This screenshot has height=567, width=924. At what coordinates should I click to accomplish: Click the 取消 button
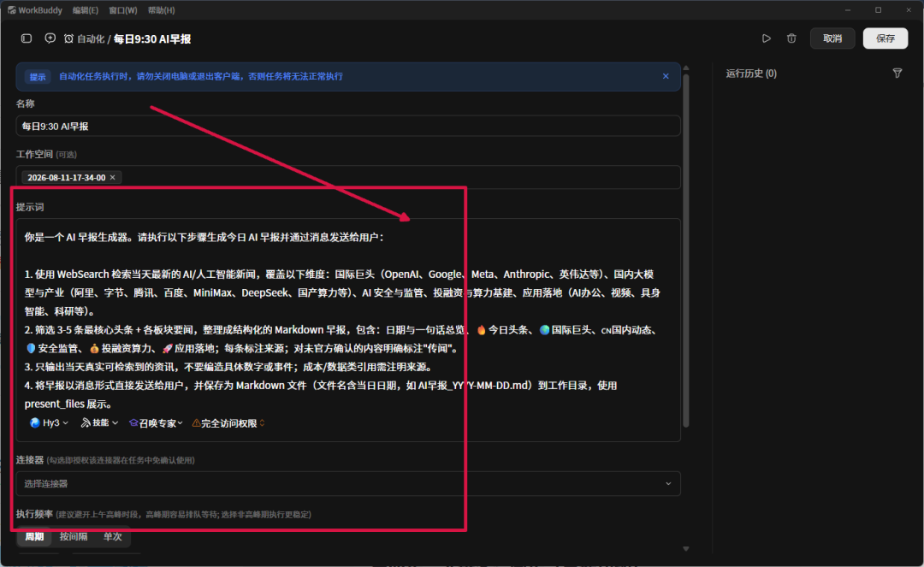coord(832,38)
